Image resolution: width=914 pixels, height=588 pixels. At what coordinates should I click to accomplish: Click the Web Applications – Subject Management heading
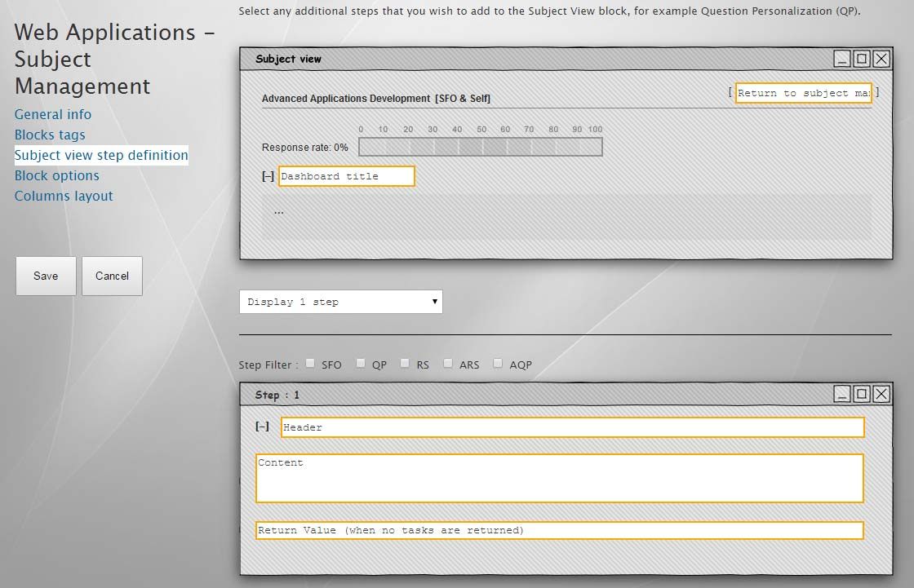pyautogui.click(x=115, y=59)
